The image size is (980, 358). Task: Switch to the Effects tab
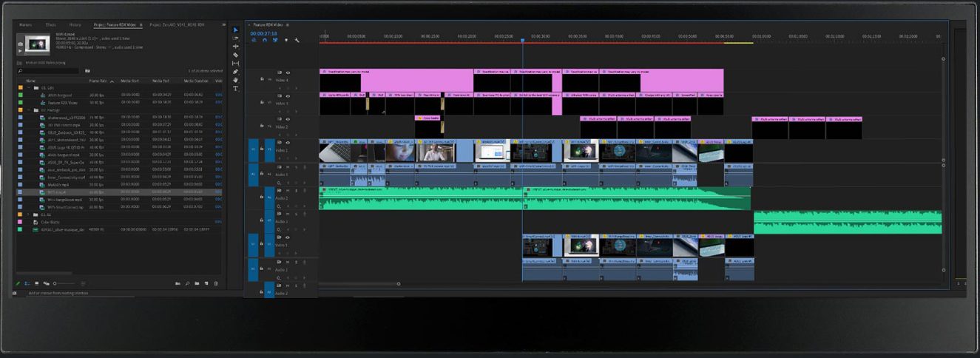point(50,24)
